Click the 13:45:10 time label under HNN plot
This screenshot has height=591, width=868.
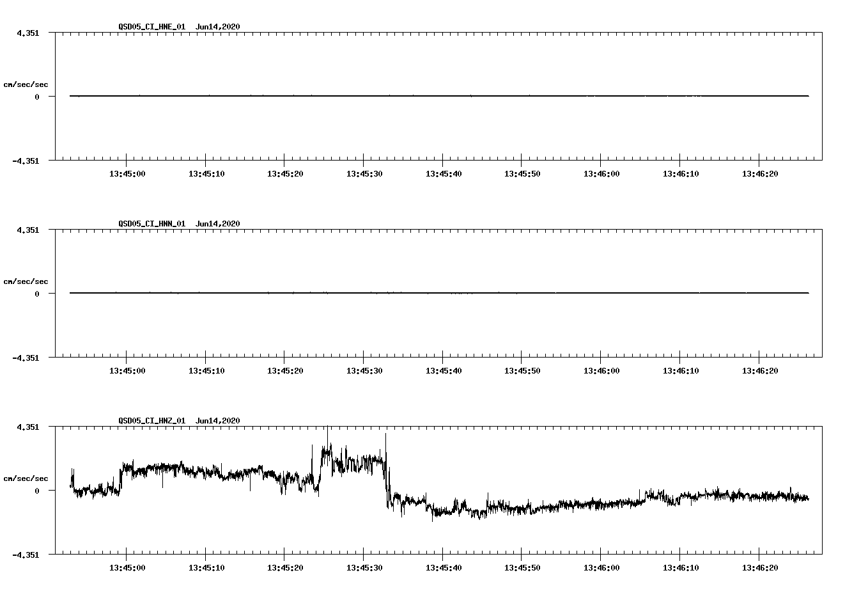click(206, 371)
